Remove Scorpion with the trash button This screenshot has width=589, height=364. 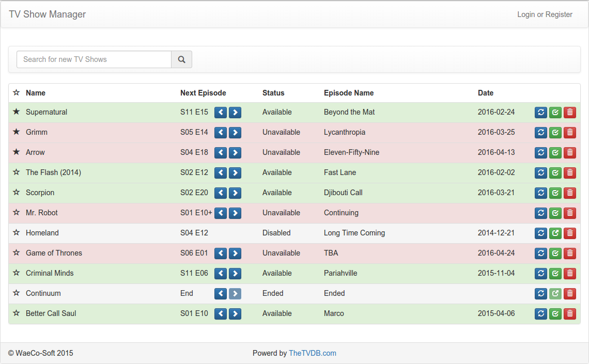point(570,193)
